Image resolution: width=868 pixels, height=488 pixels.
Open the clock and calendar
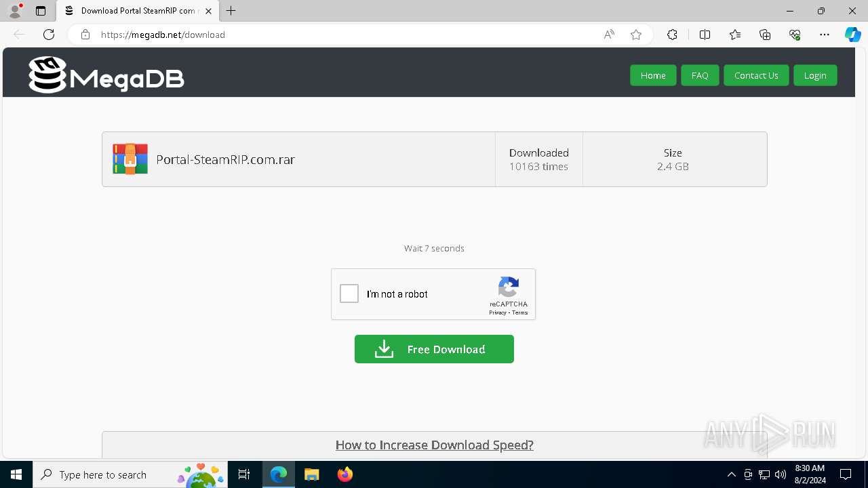(x=810, y=474)
